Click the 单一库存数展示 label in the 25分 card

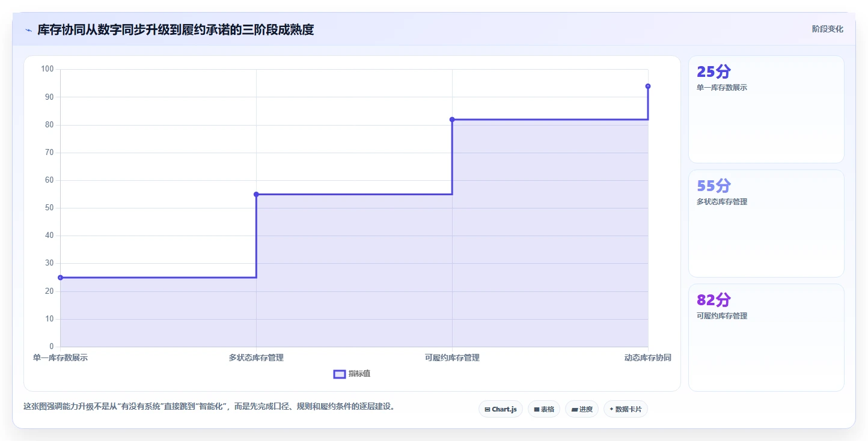pyautogui.click(x=722, y=88)
